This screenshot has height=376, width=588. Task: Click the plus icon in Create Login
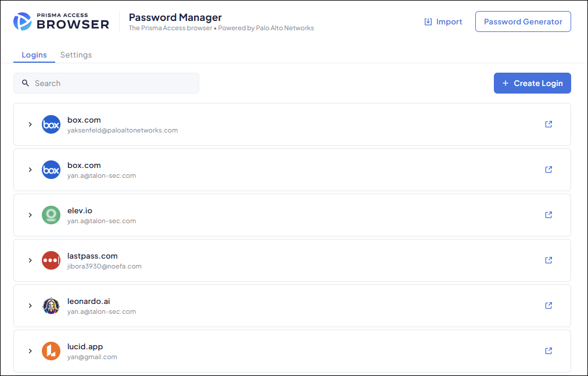click(505, 83)
